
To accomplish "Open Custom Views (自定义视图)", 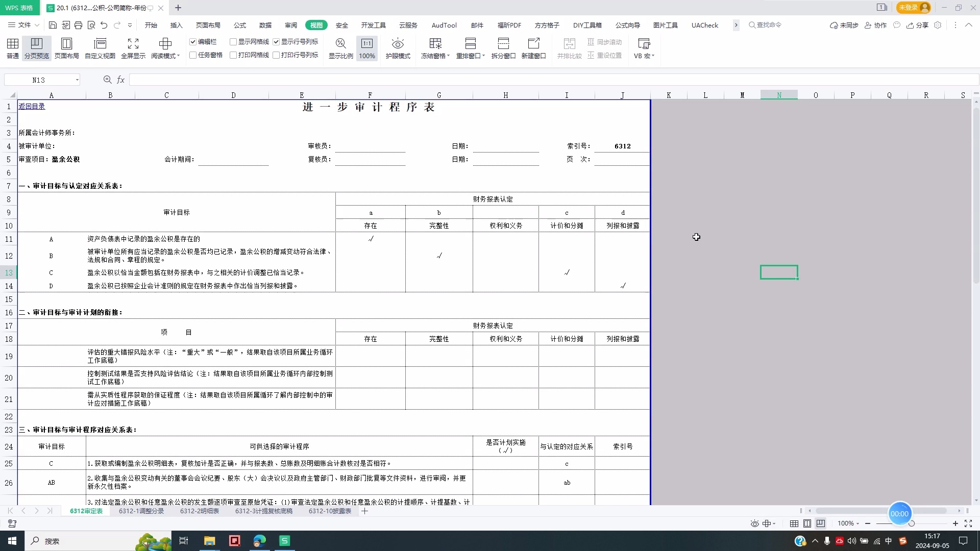I will (x=100, y=48).
